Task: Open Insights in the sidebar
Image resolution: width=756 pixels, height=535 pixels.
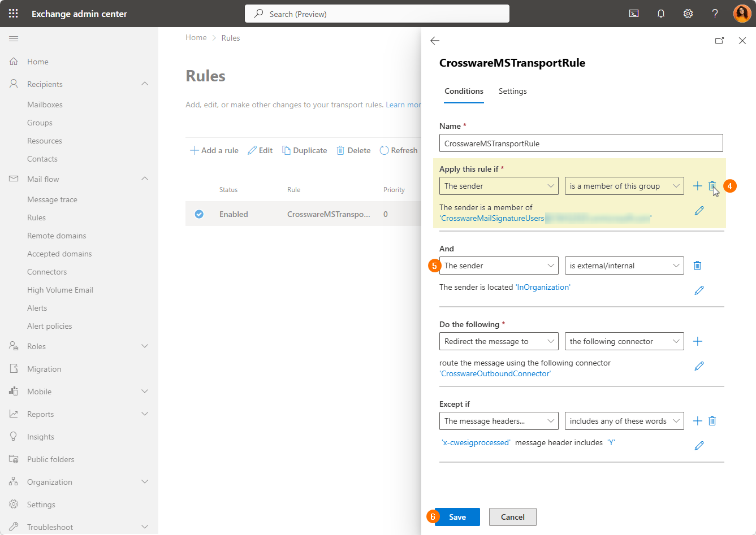Action: [x=41, y=437]
